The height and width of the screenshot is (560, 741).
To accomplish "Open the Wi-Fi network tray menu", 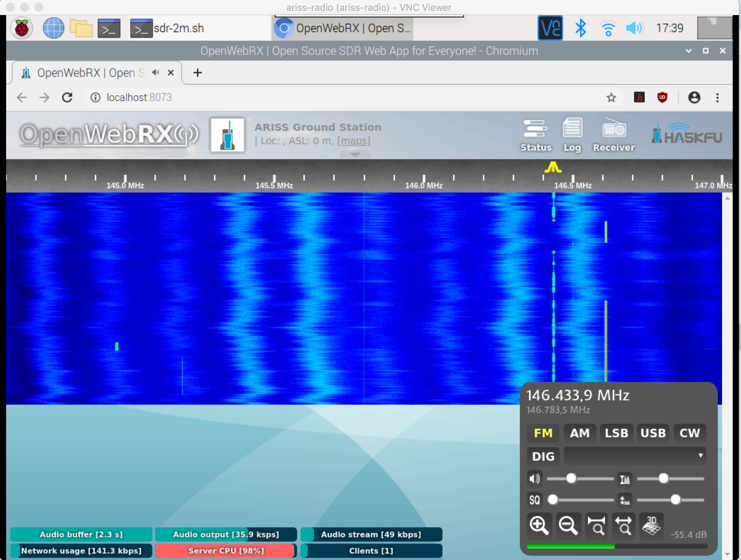I will point(608,28).
